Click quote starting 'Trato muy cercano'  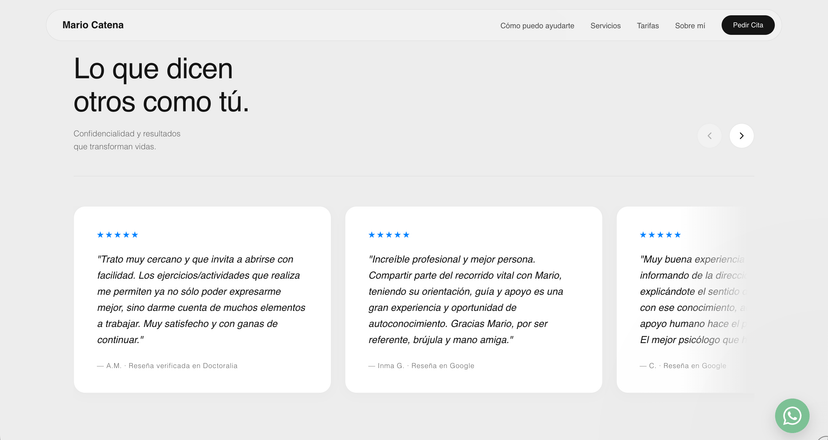(x=201, y=299)
